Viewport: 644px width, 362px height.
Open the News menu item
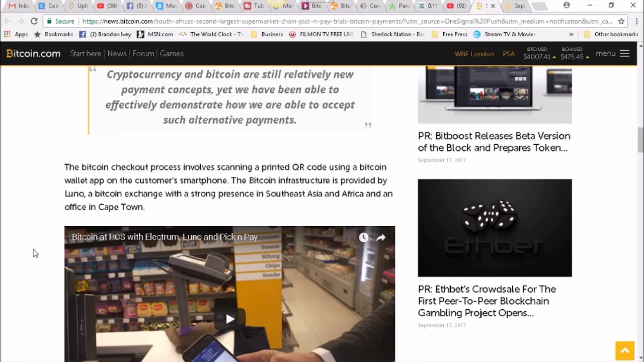coord(117,53)
